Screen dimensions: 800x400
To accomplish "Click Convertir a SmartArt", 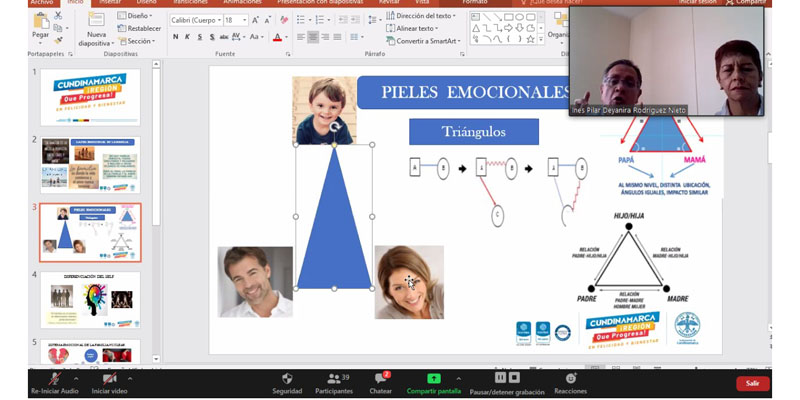I will pyautogui.click(x=423, y=41).
